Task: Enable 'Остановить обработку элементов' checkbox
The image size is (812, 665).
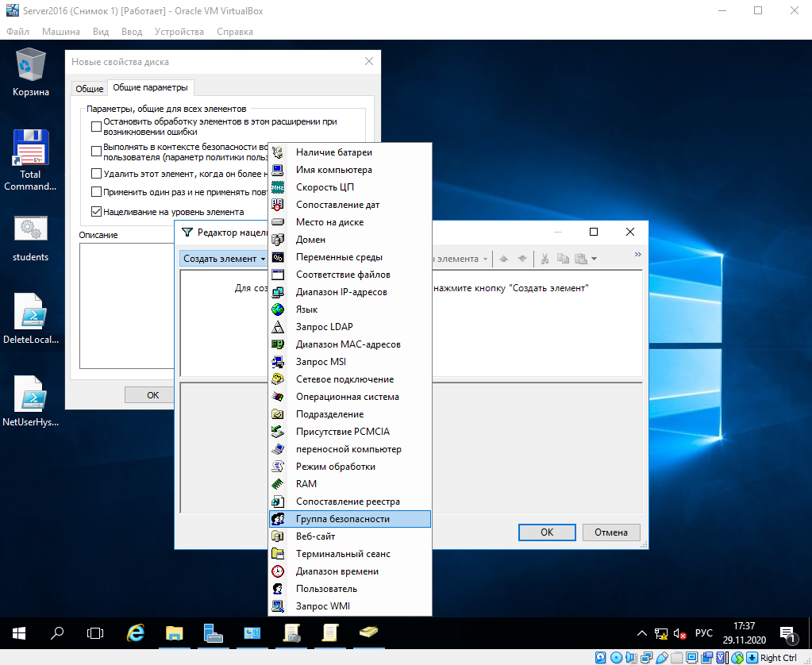Action: click(x=97, y=126)
